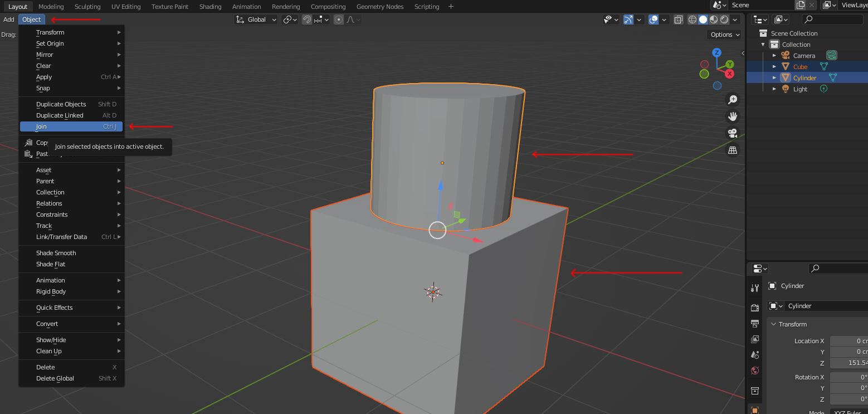Toggle the camera view icon

pos(732,133)
